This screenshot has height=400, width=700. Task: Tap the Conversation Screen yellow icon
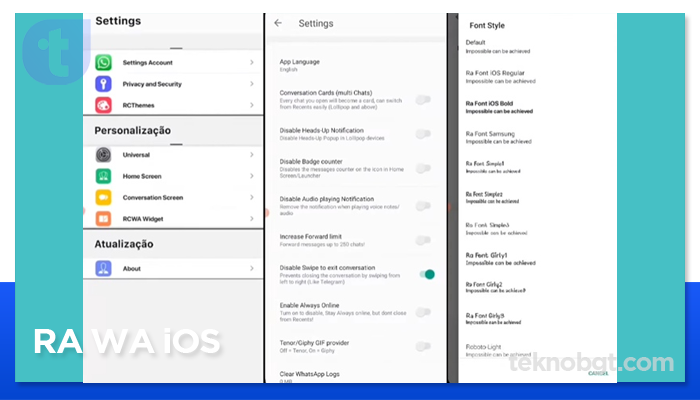pyautogui.click(x=104, y=197)
